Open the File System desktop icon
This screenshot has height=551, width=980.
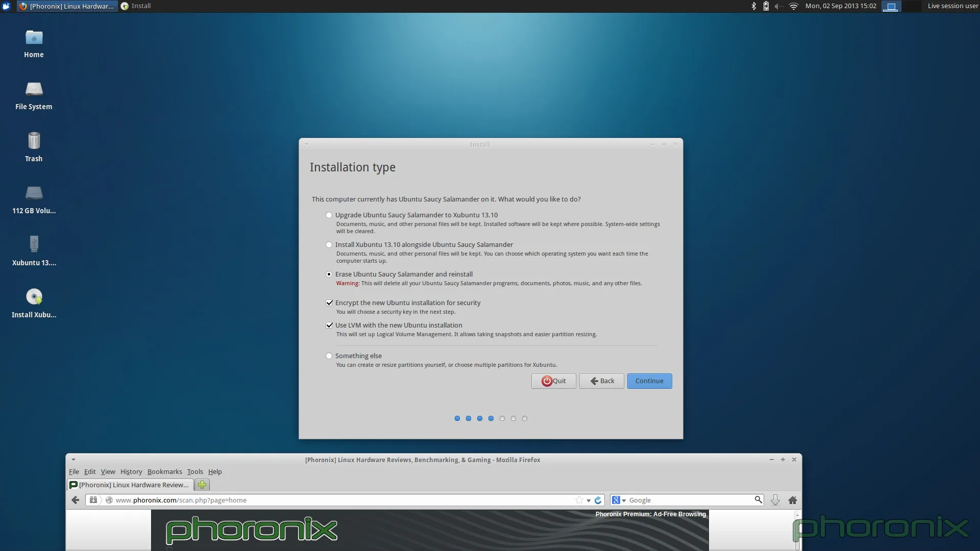point(34,96)
